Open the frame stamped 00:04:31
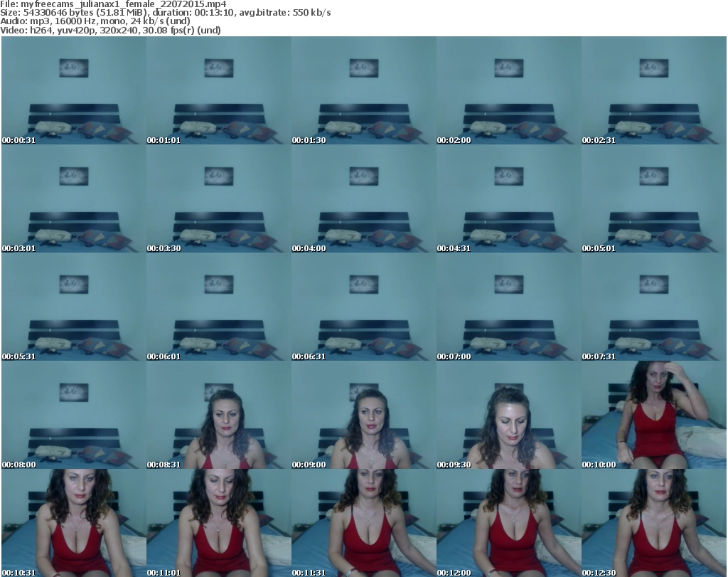 coord(509,198)
